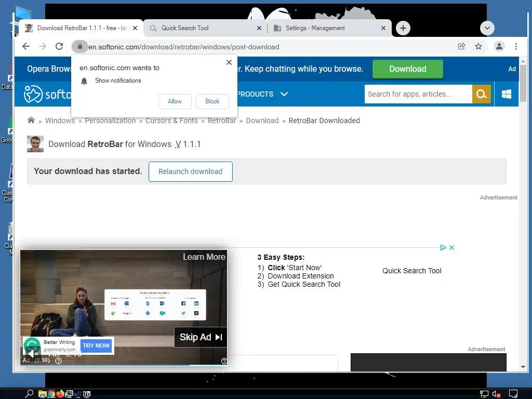Open Cursors & Fonts breadcrumb link
The width and height of the screenshot is (532, 399).
171,121
